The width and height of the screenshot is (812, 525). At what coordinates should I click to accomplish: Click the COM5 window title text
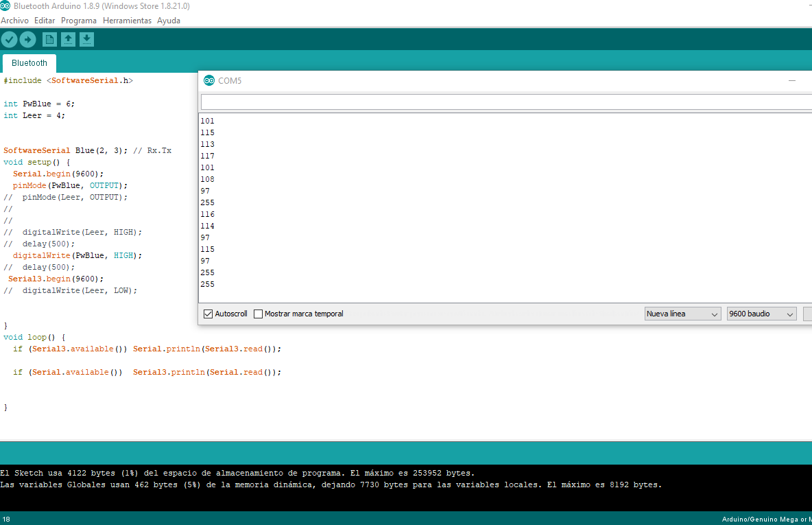point(230,81)
